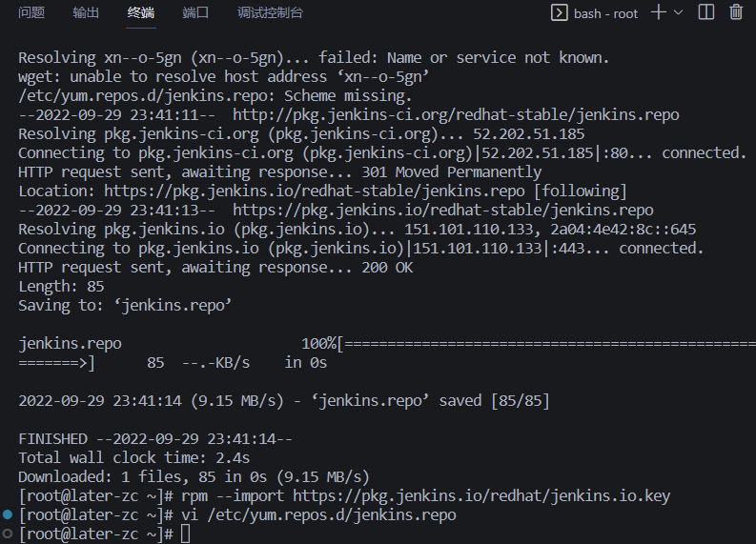Switch to the 输出 (Output) tab
Screen dimensions: 756x544
point(86,13)
